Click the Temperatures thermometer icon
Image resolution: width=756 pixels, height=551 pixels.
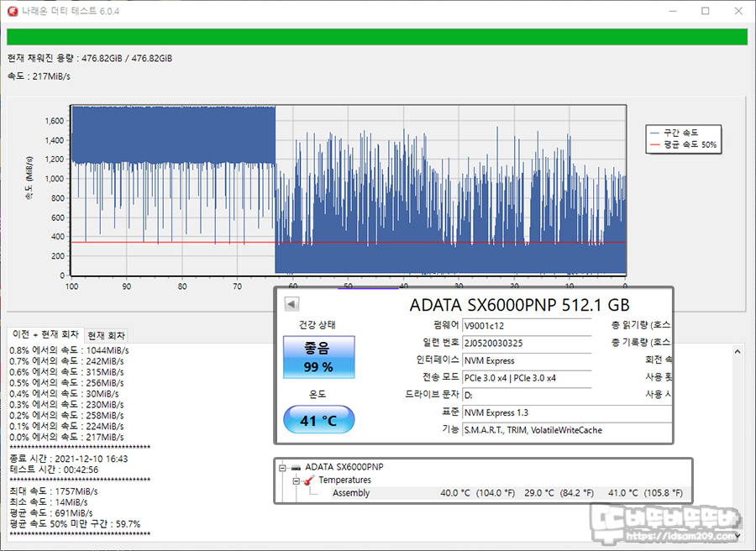click(309, 480)
